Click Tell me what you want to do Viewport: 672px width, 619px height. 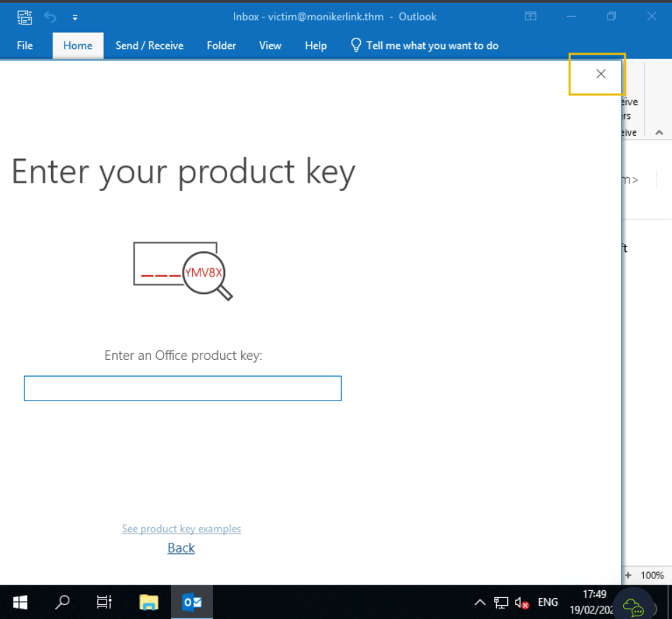(424, 46)
